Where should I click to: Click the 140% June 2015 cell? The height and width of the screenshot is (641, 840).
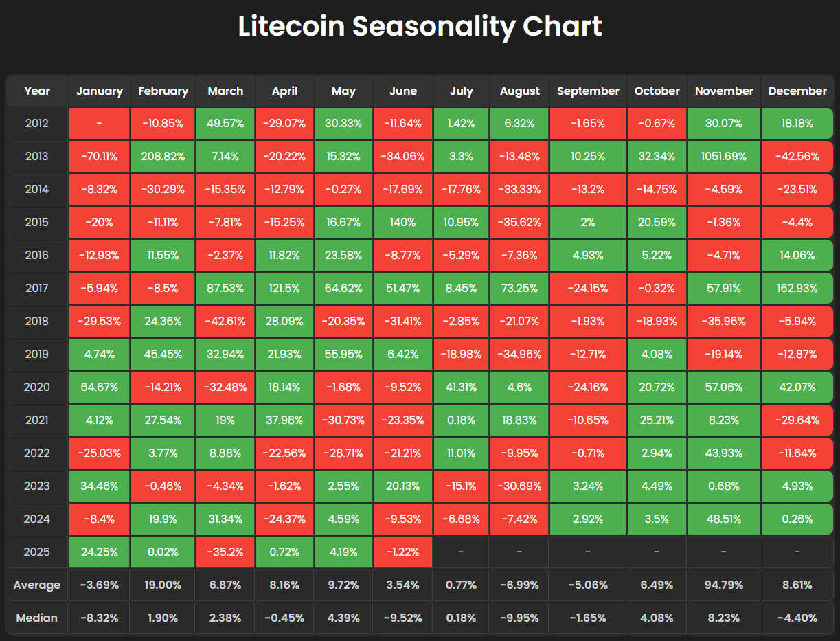tap(403, 223)
